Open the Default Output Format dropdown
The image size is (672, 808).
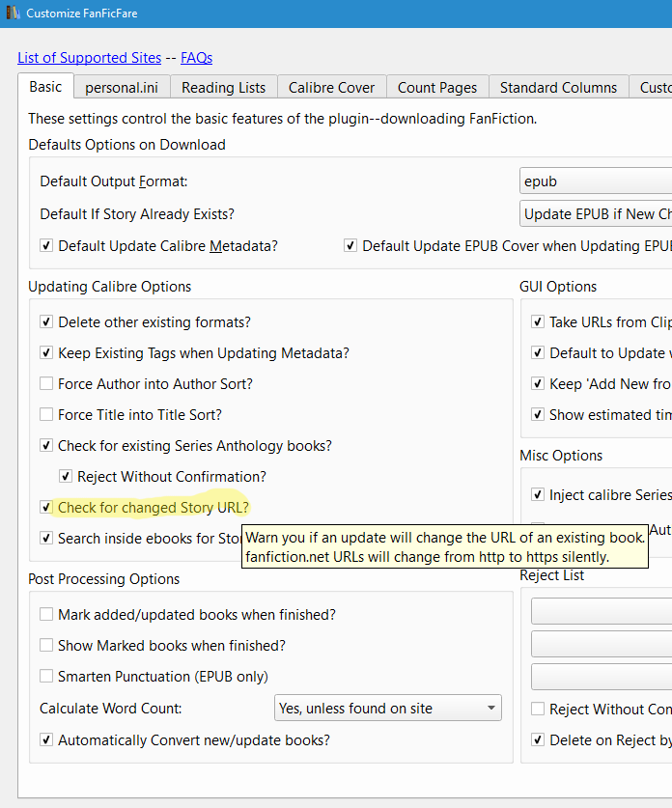point(595,181)
